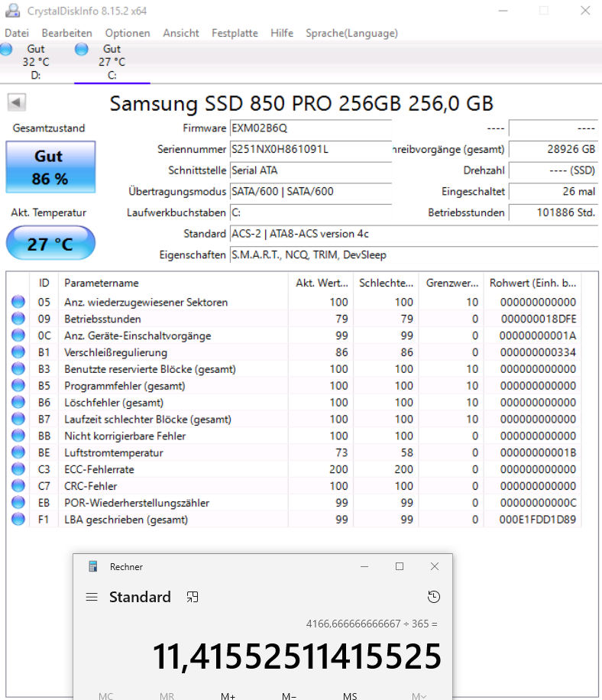Maximize the Rechner calculator window
This screenshot has height=700, width=602.
point(400,566)
